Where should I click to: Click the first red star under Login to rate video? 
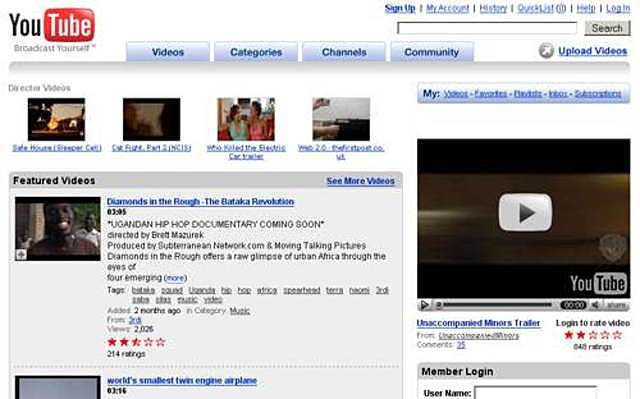tap(569, 335)
